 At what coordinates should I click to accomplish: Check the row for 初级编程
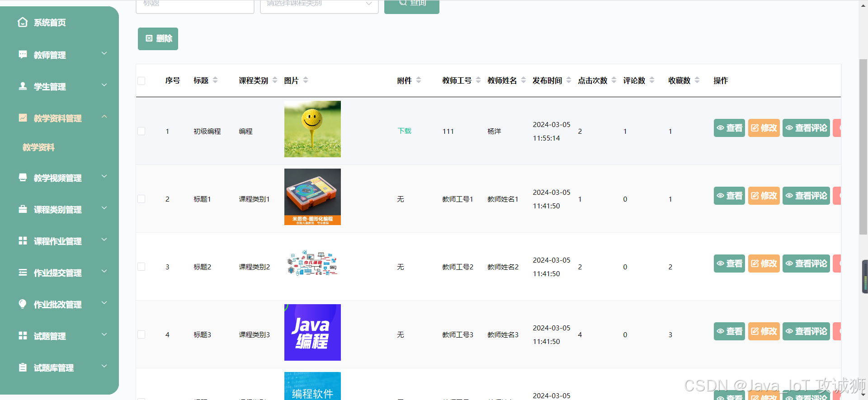[x=142, y=131]
